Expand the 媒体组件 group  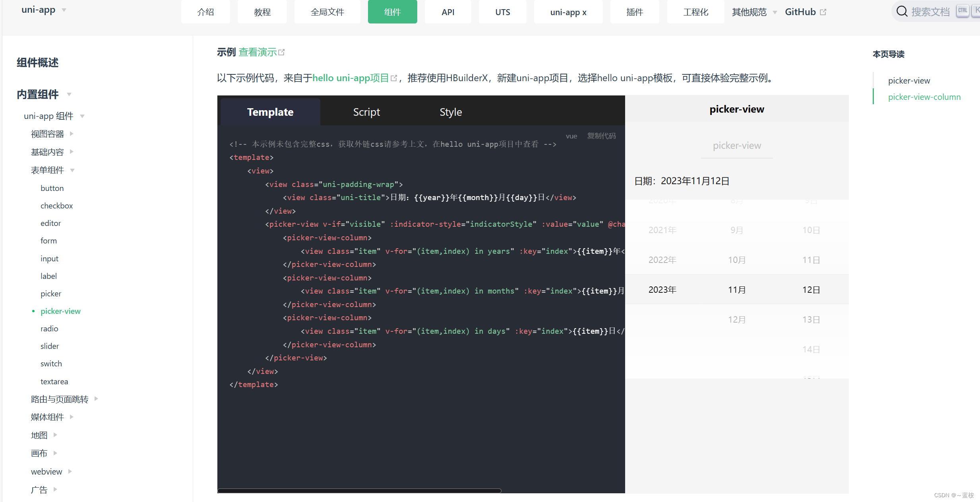point(72,416)
